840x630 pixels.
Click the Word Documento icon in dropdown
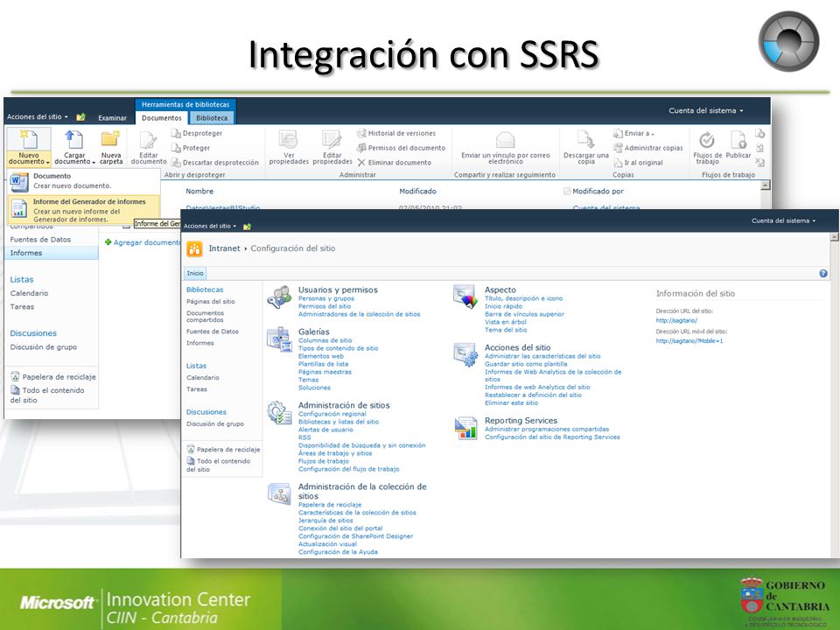19,181
